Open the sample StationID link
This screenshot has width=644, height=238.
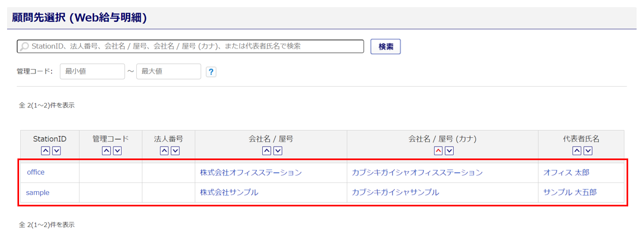[x=38, y=192]
